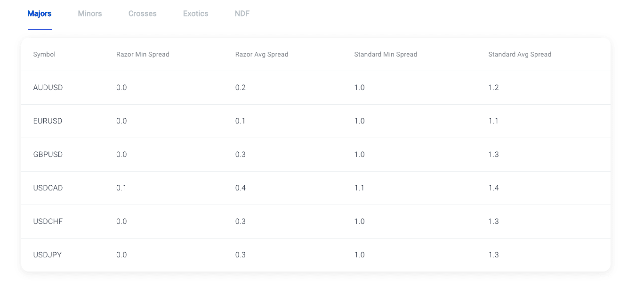Open the Exotics tab
This screenshot has width=644, height=288.
(195, 14)
